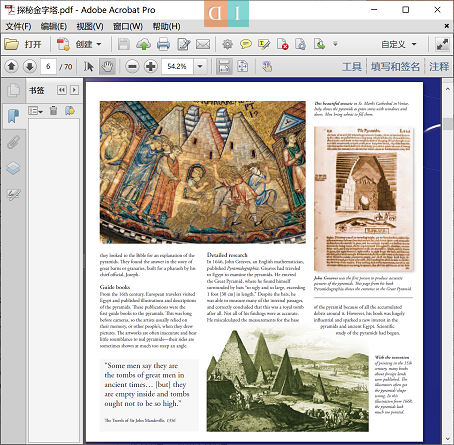The width and height of the screenshot is (454, 445).
Task: Zoom in with the plus button
Action: [151, 66]
